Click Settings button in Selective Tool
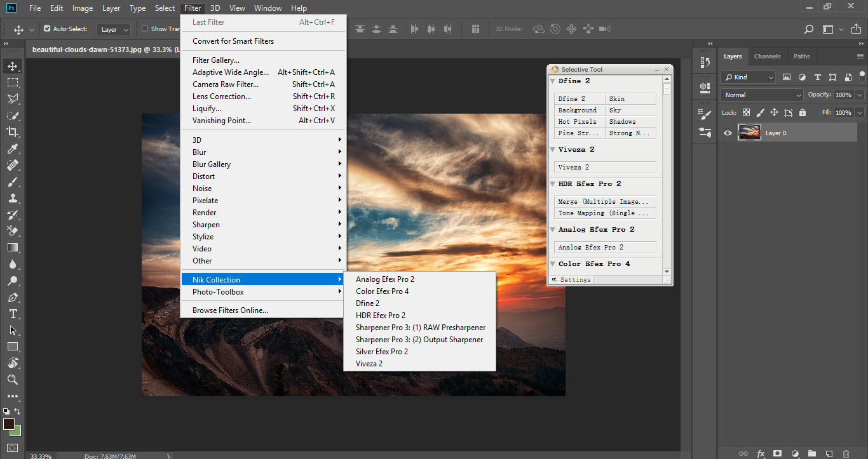The image size is (868, 459). point(571,280)
